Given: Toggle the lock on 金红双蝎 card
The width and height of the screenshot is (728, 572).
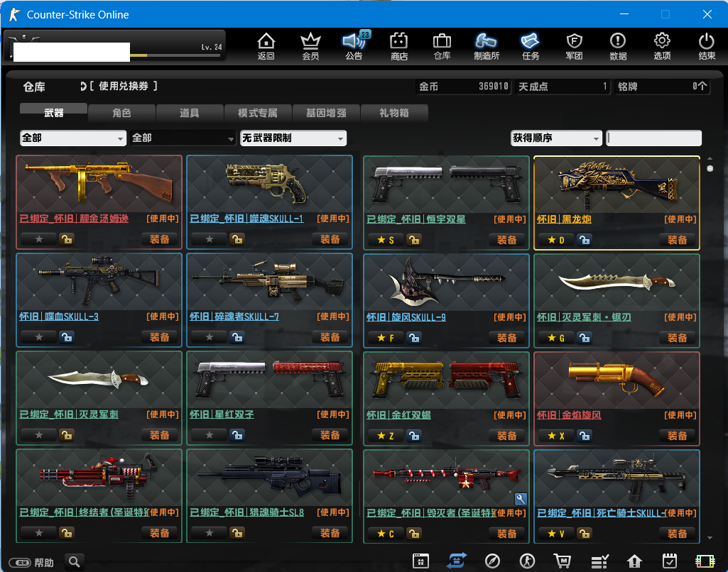Looking at the screenshot, I should point(414,436).
